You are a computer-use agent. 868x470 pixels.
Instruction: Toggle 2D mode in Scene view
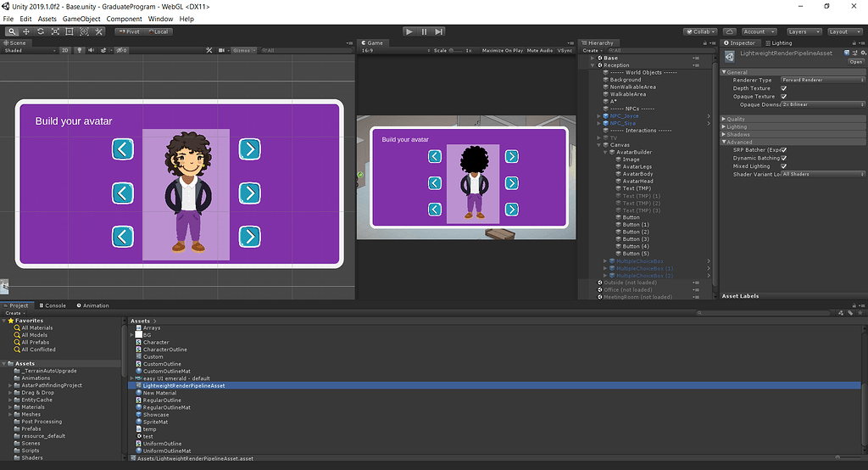pos(64,50)
